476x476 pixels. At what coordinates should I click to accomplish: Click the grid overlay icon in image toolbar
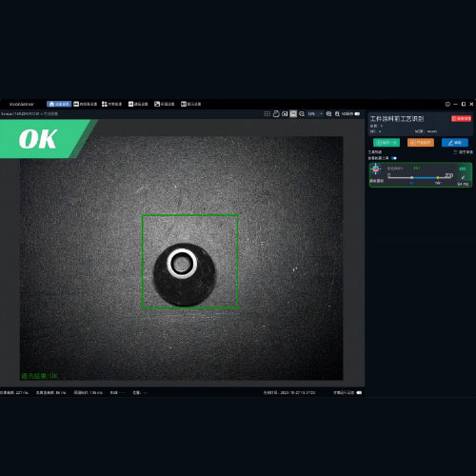pos(267,113)
